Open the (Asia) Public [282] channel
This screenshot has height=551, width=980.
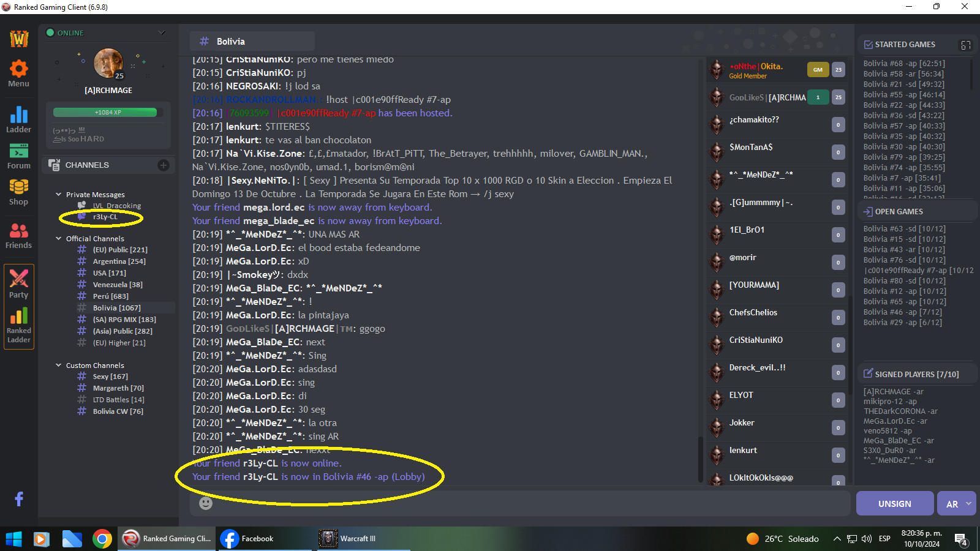click(x=123, y=331)
